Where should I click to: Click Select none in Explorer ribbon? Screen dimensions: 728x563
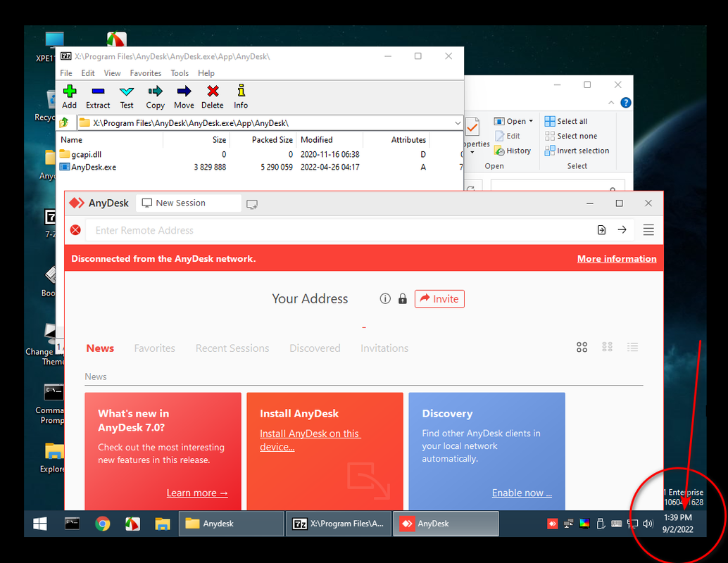pos(571,136)
